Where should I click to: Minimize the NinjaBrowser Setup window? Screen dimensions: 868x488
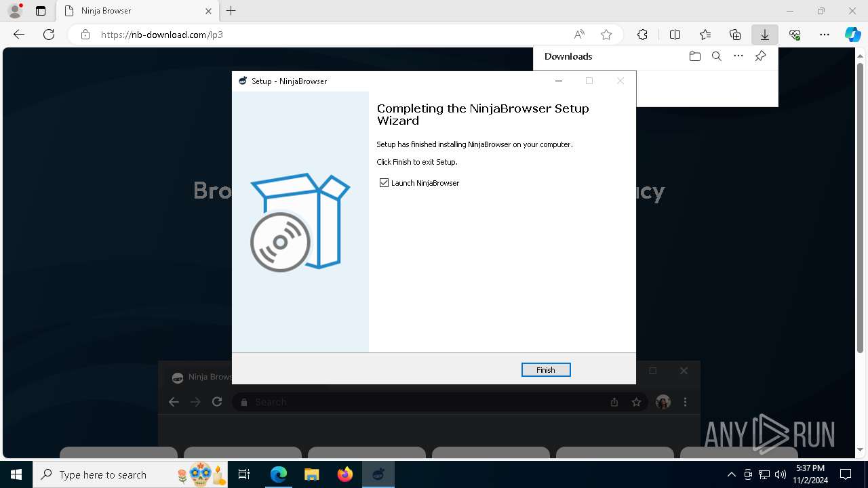(x=559, y=81)
